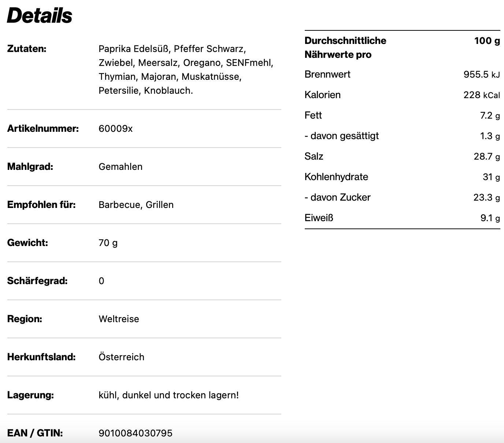Click the EAN number 9010084030795
Image resolution: width=504 pixels, height=443 pixels.
[x=136, y=433]
